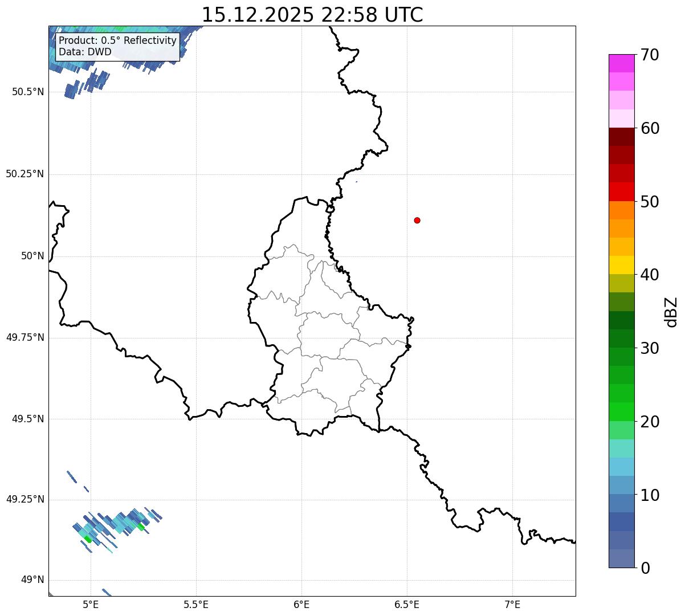The height and width of the screenshot is (616, 685).
Task: Click the longitude label 6.5°E
Action: (x=407, y=604)
